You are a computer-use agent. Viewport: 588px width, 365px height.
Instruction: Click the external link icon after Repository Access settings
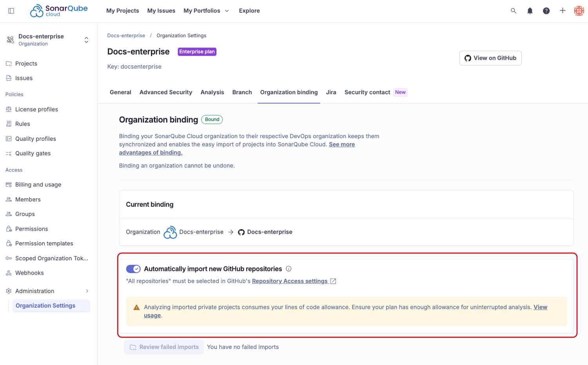click(333, 281)
